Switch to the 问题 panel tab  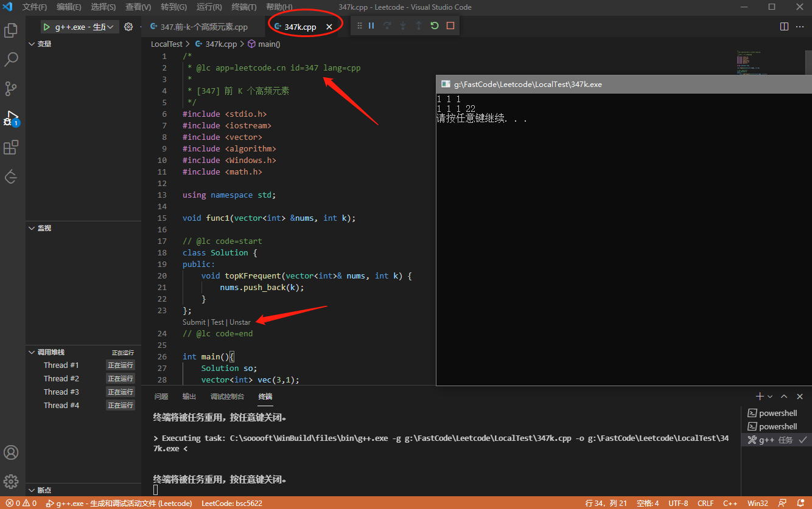click(161, 396)
